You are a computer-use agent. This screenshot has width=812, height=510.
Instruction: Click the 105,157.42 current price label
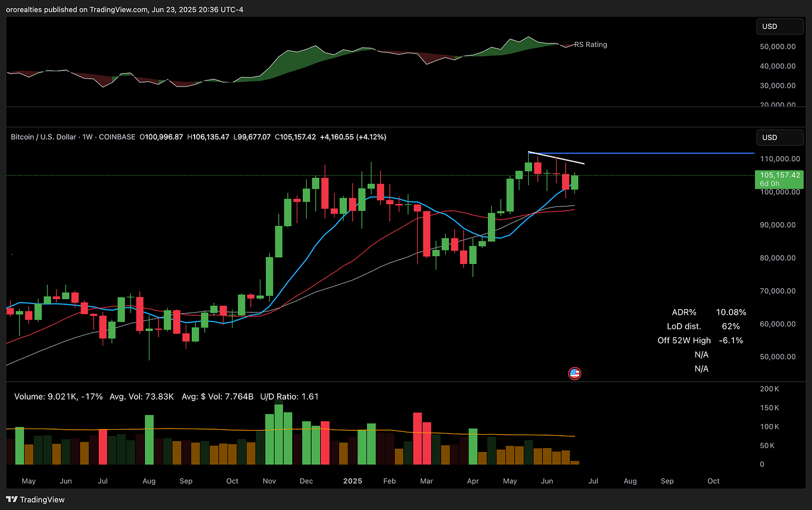780,175
